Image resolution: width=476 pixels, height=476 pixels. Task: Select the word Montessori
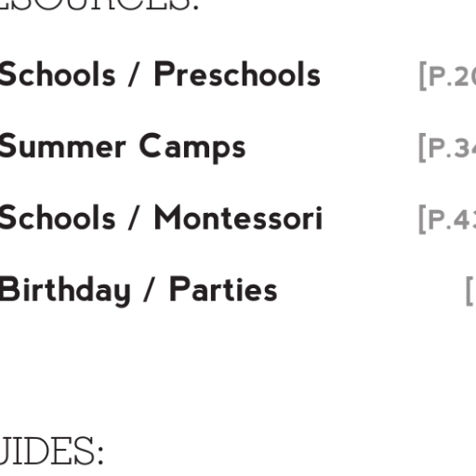click(238, 218)
